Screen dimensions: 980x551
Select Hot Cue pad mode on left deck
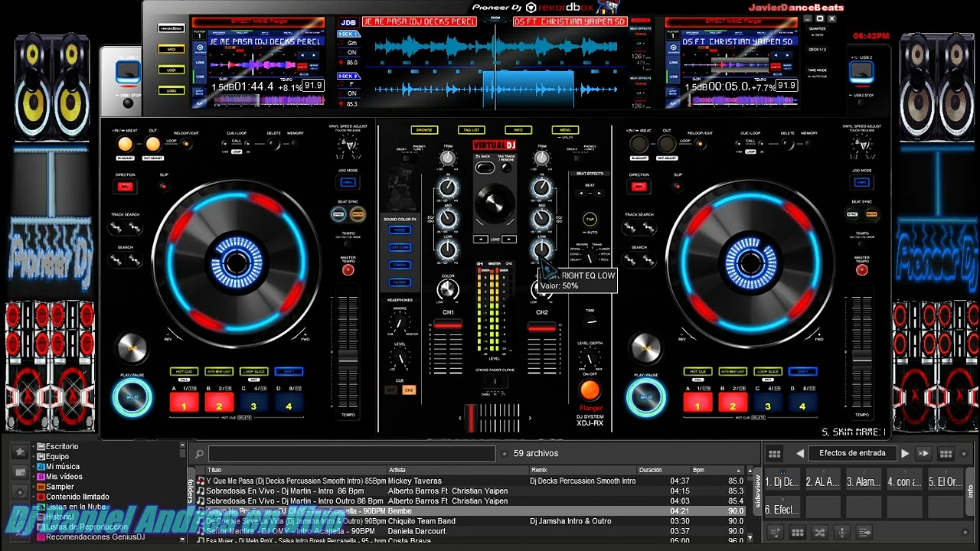coord(184,372)
